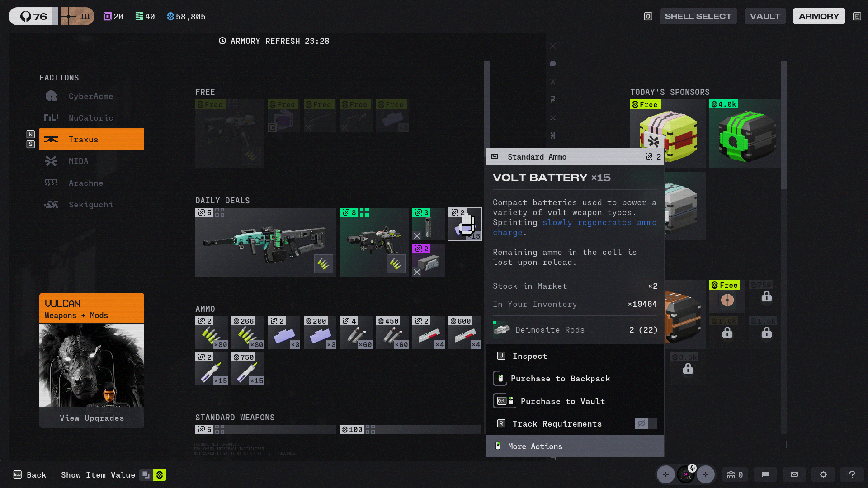This screenshot has height=488, width=868.
Task: Toggle Show Item Value credits option
Action: 160,475
